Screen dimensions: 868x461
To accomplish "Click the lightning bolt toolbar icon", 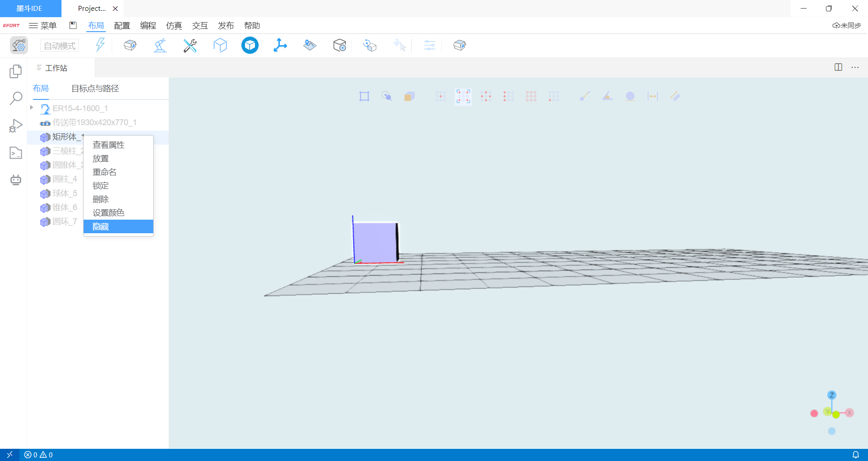I will coord(100,45).
